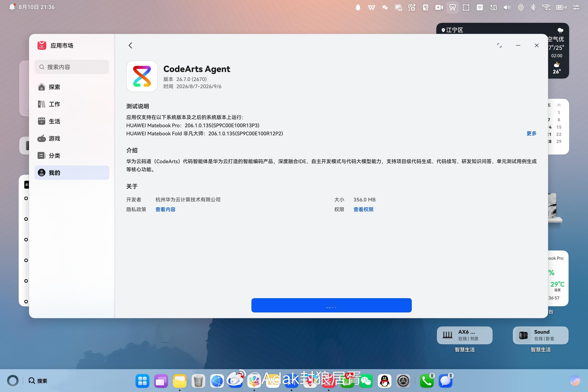Open multi-screen collaboration icon in the status bar
The image size is (588, 392).
coord(398,8)
